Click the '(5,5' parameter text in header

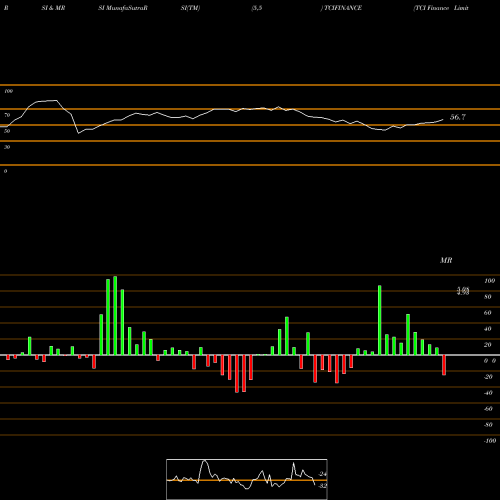(x=257, y=8)
